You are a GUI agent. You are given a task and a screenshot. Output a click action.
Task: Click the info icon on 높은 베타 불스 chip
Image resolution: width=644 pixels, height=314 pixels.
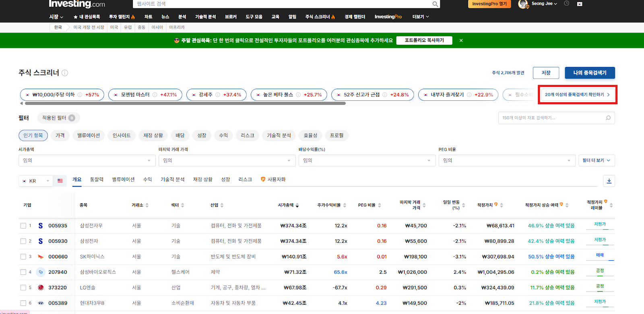point(298,95)
